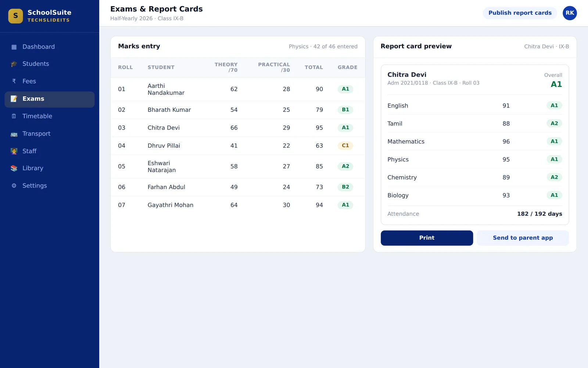The width and height of the screenshot is (588, 368).
Task: Click Farhan Abdul's B2 grade badge
Action: click(345, 187)
